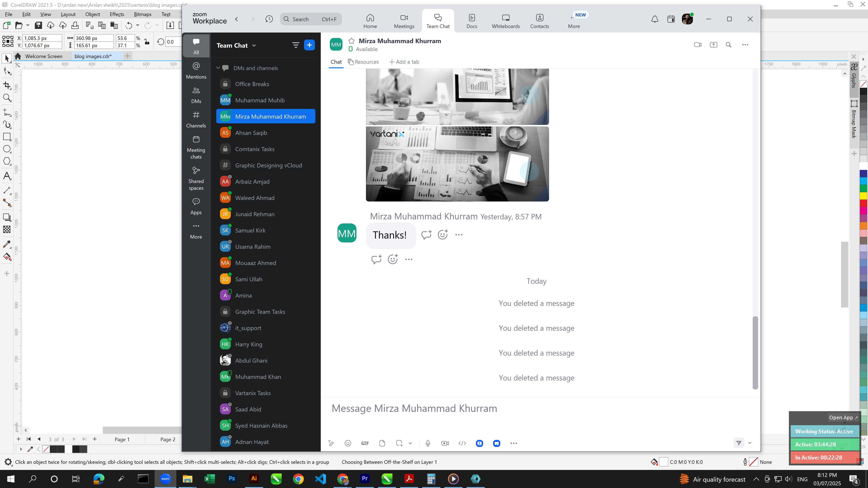Select the Pick tool in CorelDRAW toolbox
The height and width of the screenshot is (488, 868).
7,58
